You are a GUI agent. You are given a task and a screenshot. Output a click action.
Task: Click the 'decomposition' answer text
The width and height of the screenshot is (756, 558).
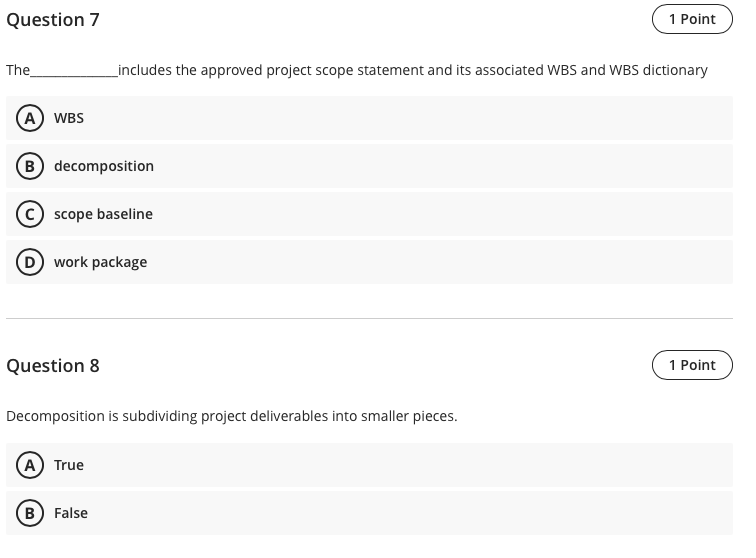tap(104, 166)
